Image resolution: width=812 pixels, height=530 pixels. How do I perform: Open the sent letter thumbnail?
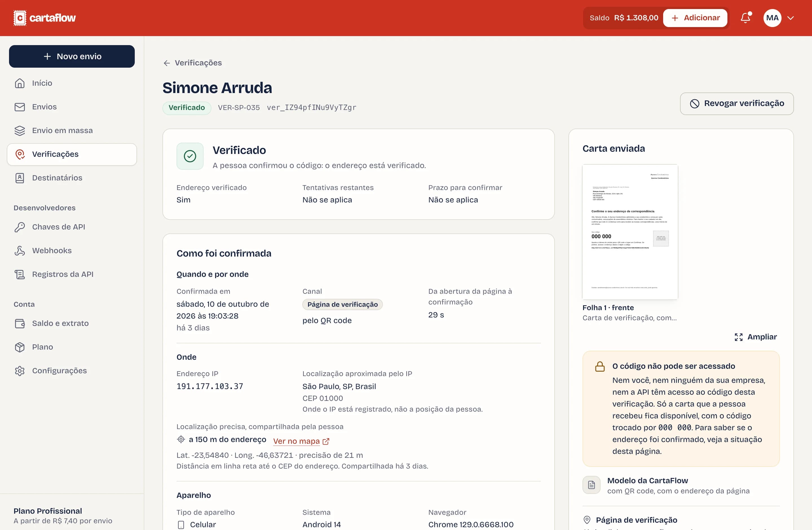pyautogui.click(x=630, y=232)
